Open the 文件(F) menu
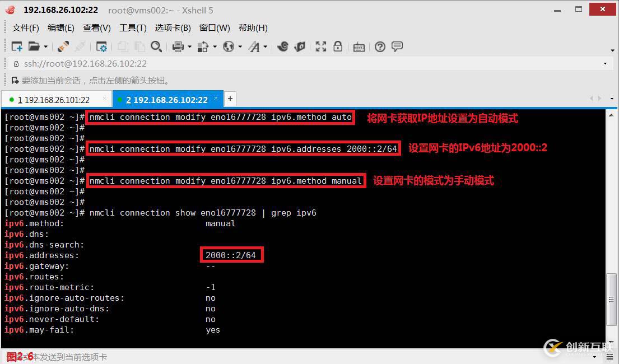 [x=26, y=28]
